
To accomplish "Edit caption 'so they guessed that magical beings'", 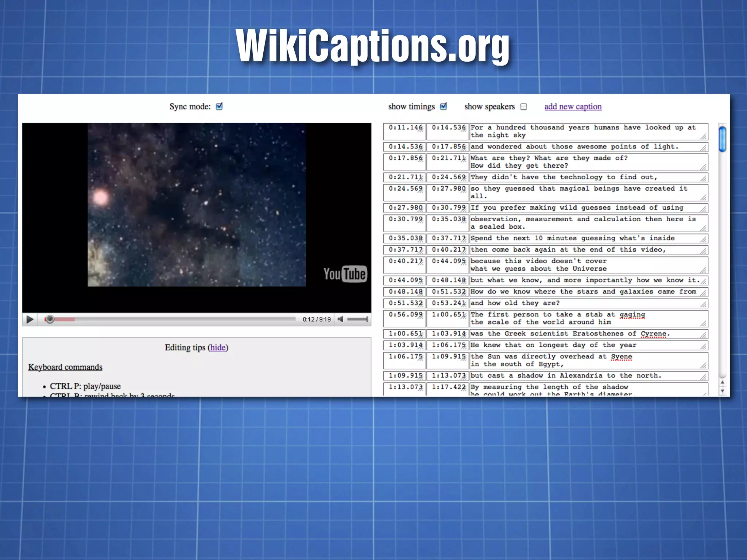I will 589,192.
